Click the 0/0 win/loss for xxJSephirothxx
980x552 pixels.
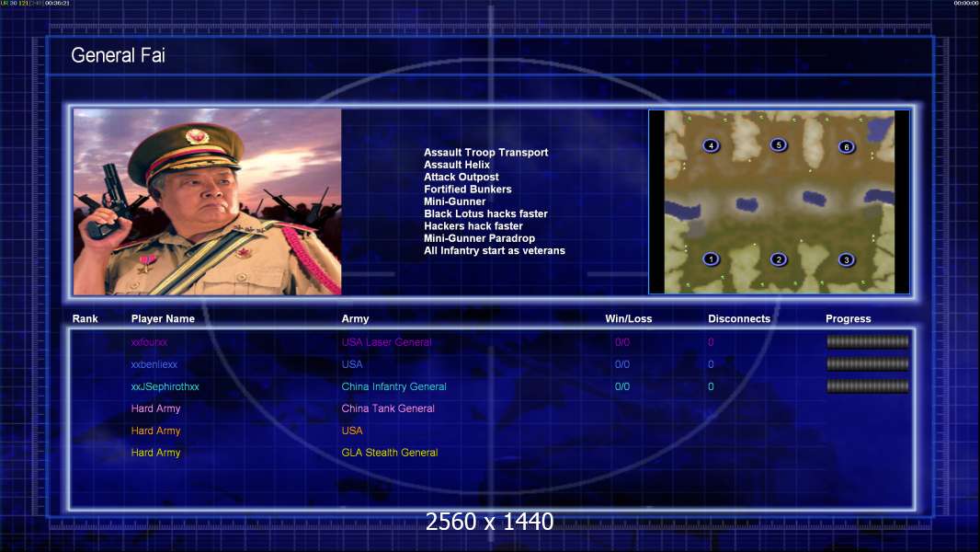tap(621, 387)
